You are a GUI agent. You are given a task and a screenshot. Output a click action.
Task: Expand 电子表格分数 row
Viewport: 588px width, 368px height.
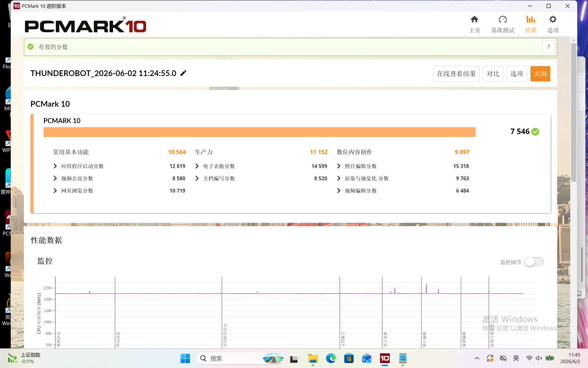(197, 166)
